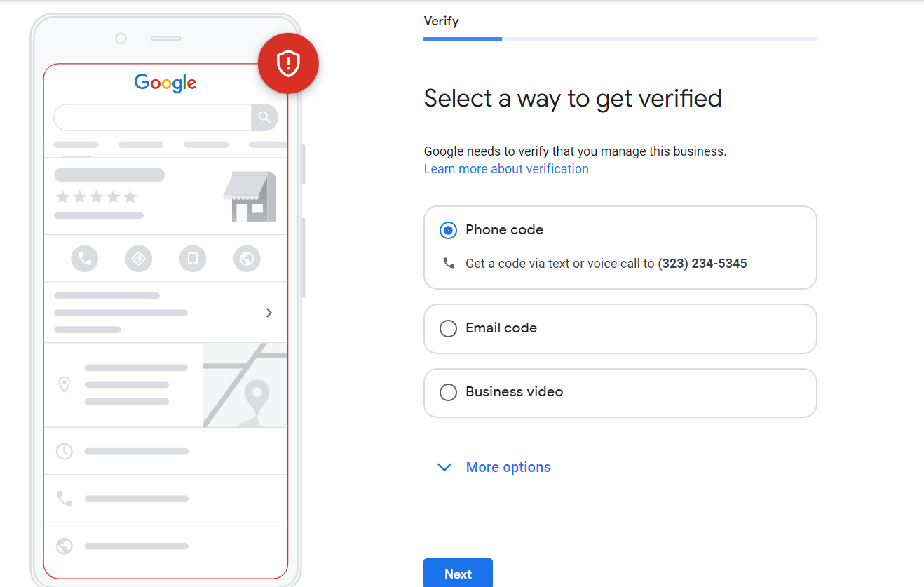This screenshot has height=587, width=924.
Task: Click the phone call circle icon
Action: [x=85, y=259]
